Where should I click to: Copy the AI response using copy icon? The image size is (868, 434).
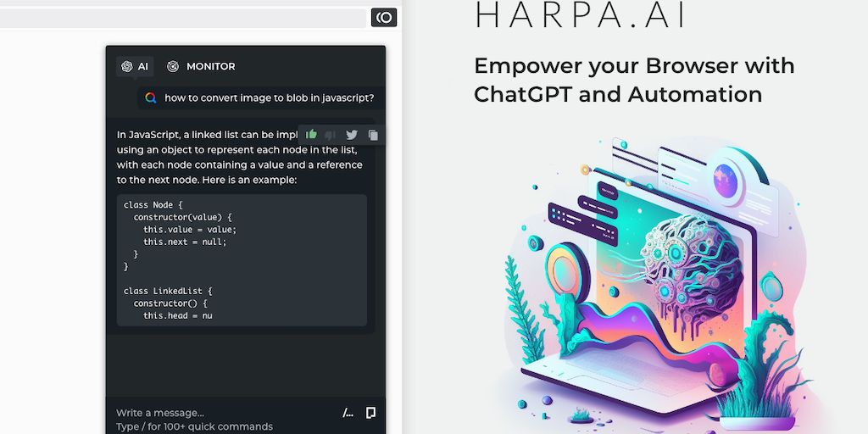tap(373, 134)
